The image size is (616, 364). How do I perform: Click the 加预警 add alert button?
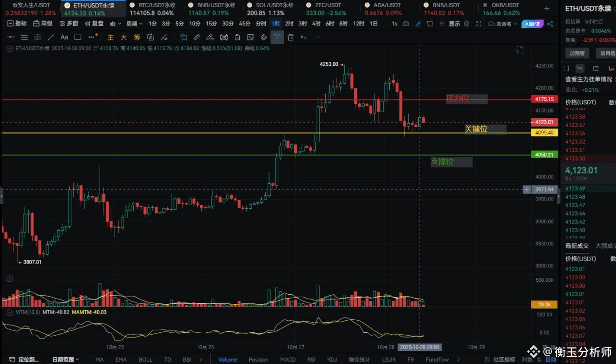click(x=577, y=53)
